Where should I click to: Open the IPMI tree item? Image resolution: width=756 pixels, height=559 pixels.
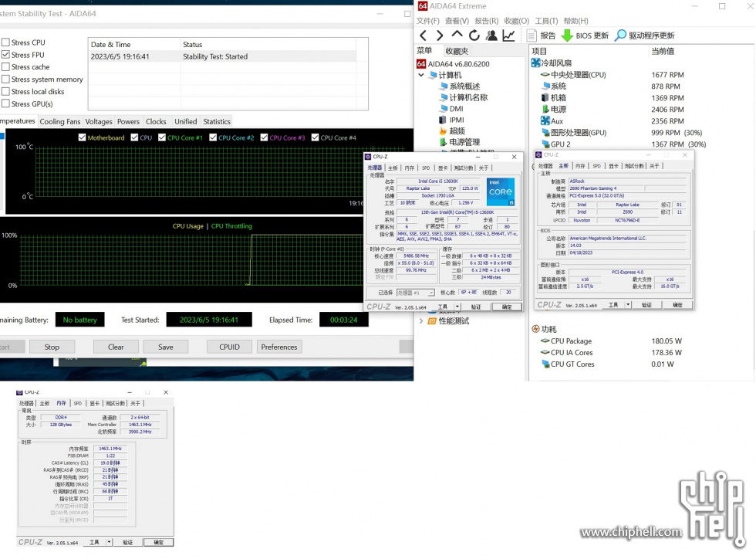point(451,120)
